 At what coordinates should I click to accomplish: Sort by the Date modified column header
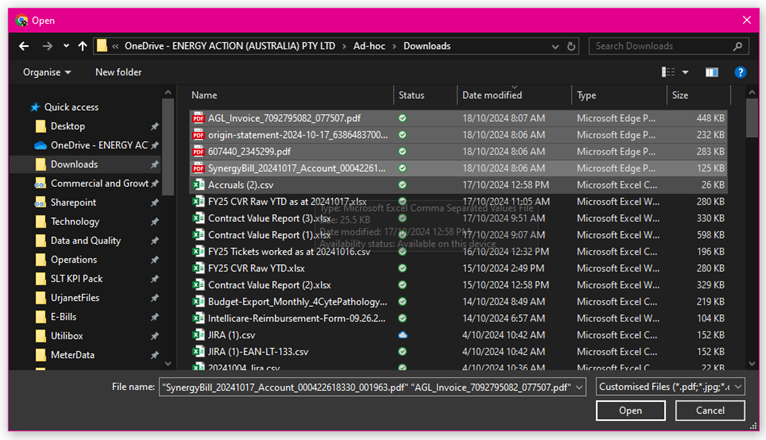coord(492,95)
